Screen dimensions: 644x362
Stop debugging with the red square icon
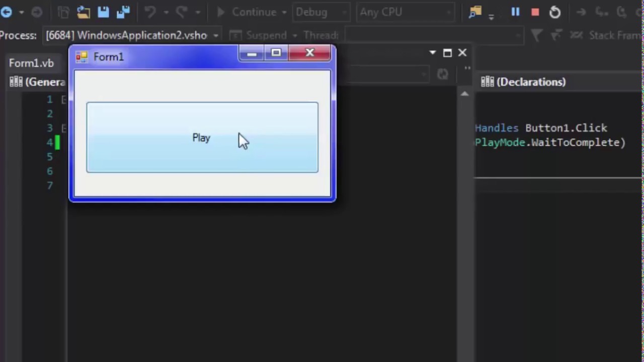click(535, 12)
